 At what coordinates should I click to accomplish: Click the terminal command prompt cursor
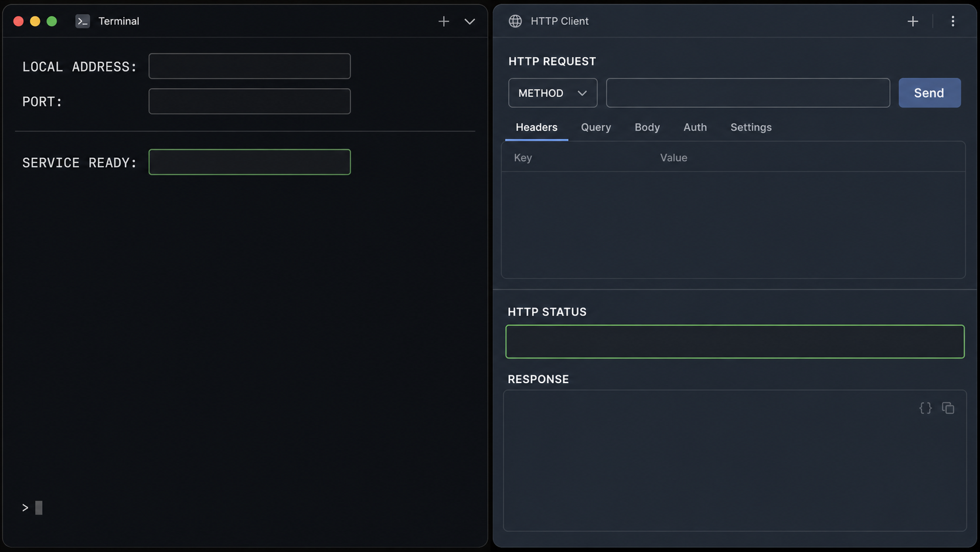point(39,507)
